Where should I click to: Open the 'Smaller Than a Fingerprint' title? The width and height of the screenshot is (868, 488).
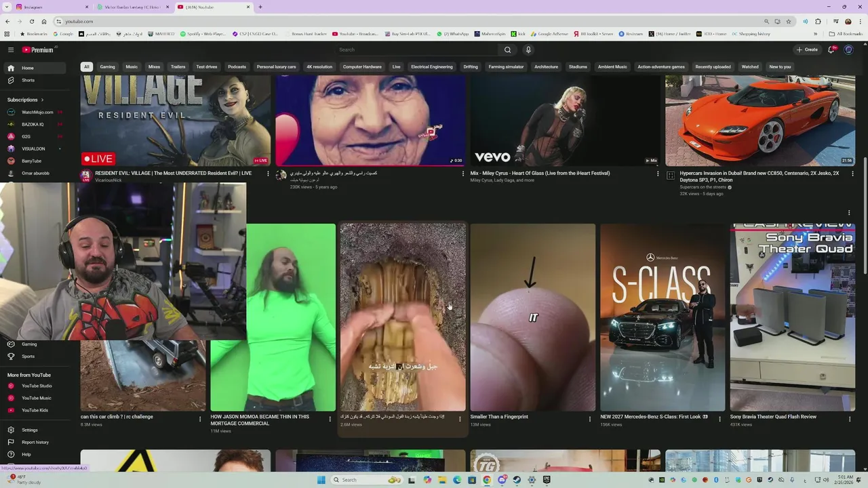tap(499, 417)
